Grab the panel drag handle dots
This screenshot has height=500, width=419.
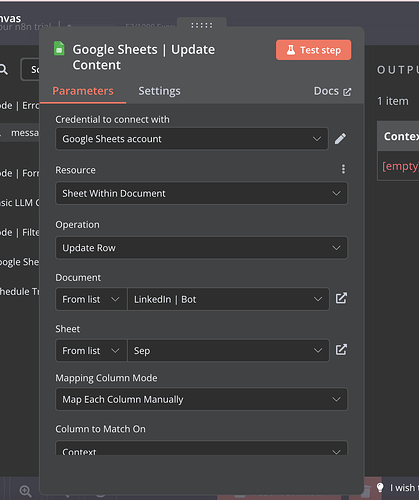[202, 25]
